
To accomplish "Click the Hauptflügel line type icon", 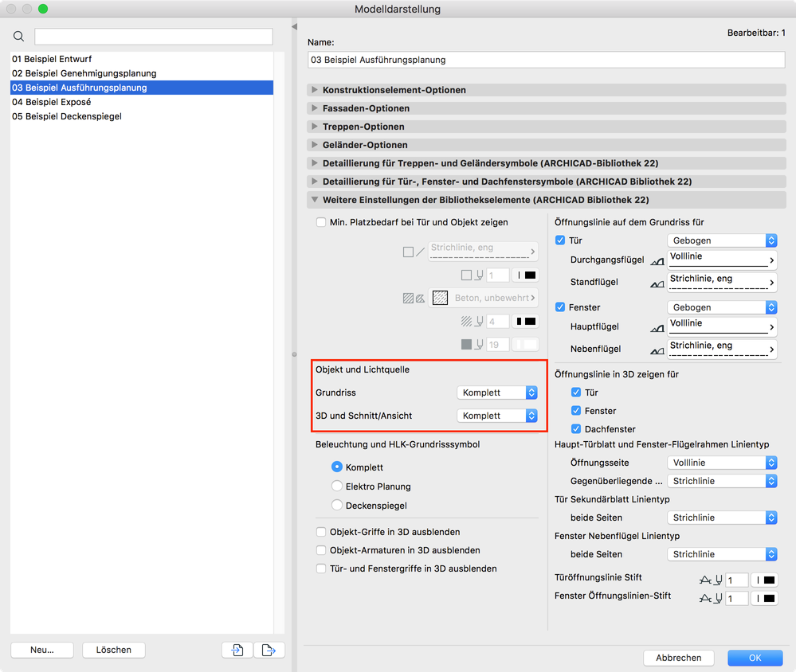I will tap(657, 328).
